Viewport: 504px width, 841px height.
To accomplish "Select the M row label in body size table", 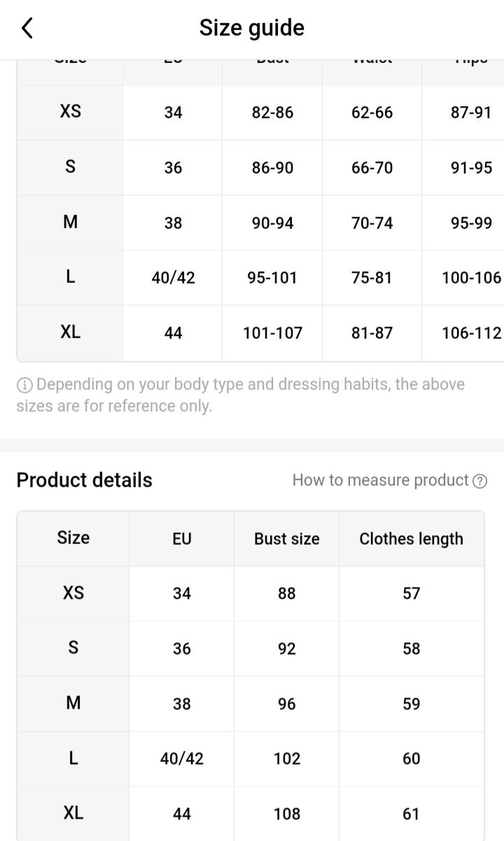I will [70, 222].
